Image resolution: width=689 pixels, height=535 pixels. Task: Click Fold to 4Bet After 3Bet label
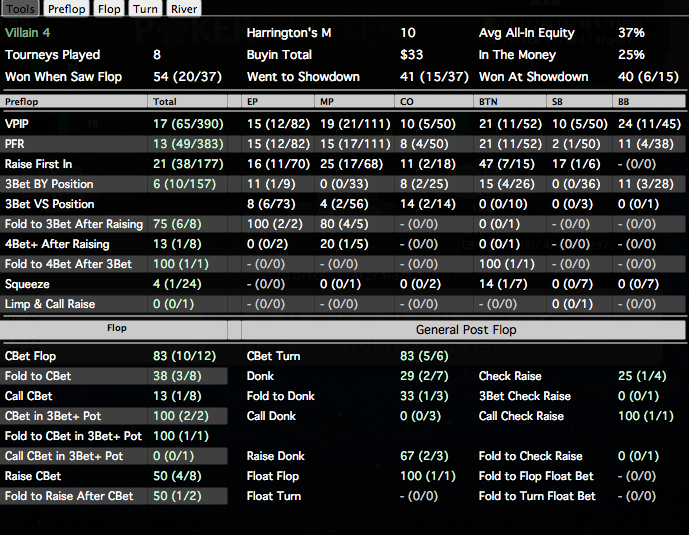tap(68, 264)
